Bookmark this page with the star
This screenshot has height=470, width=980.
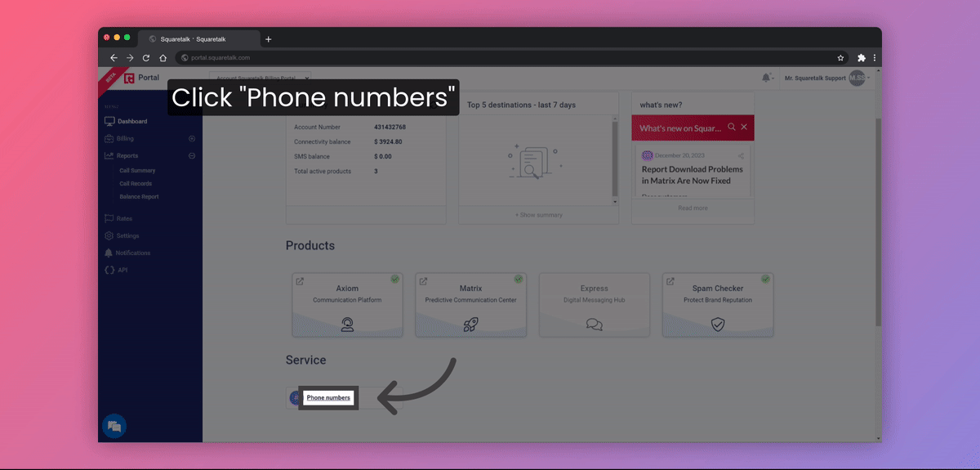tap(840, 58)
